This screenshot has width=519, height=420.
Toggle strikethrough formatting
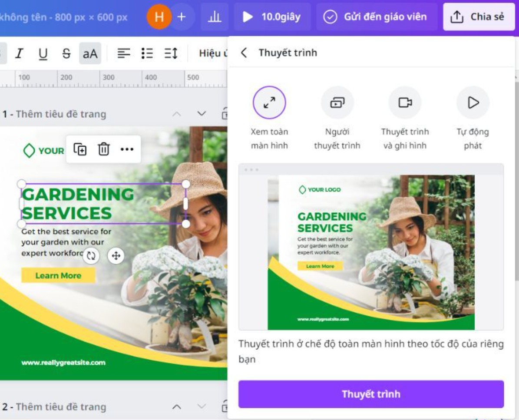[x=65, y=53]
